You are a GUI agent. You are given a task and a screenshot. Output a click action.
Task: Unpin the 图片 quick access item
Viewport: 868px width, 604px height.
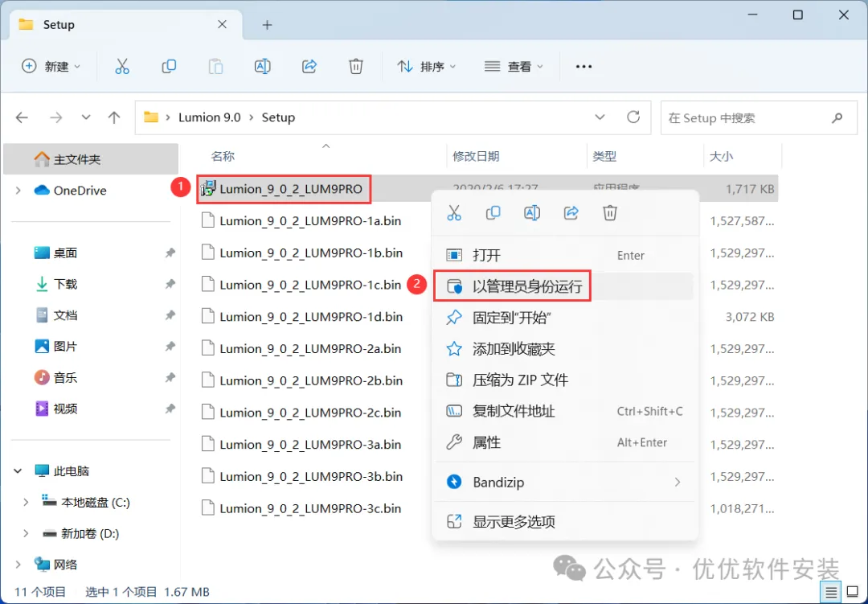pos(170,347)
